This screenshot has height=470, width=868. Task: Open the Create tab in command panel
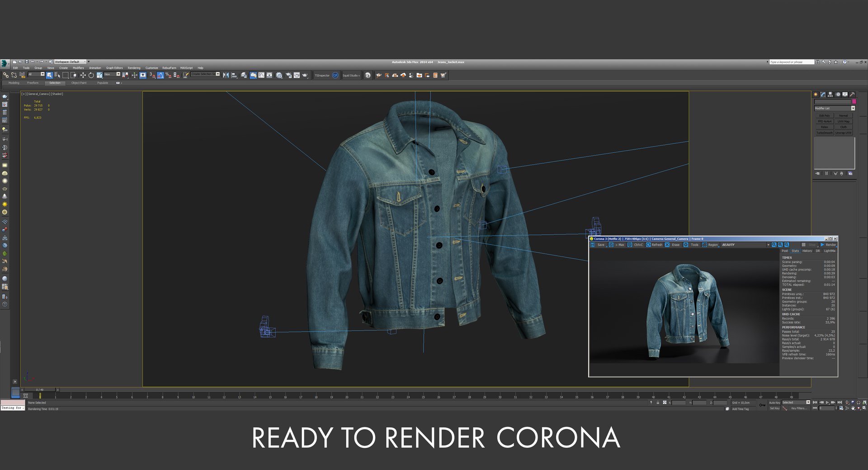[x=816, y=95]
